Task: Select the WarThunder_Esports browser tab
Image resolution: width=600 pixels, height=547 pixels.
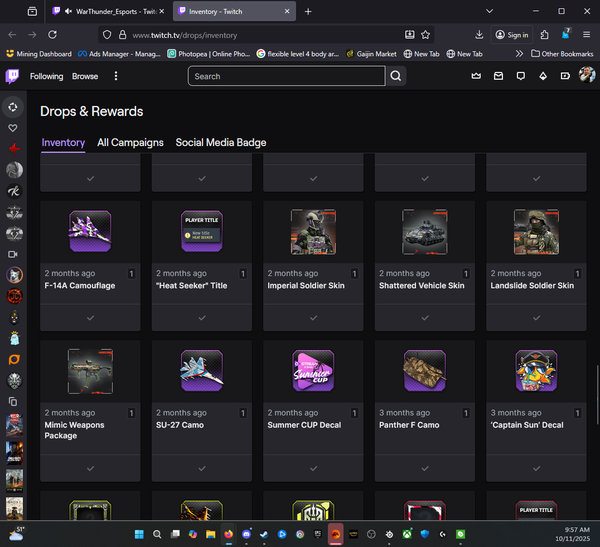Action: click(110, 11)
